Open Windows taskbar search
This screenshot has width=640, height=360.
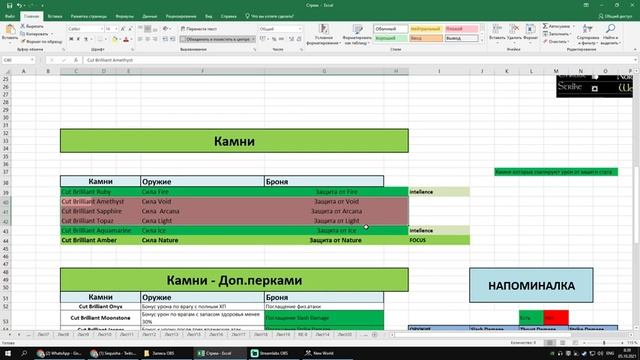[24, 353]
